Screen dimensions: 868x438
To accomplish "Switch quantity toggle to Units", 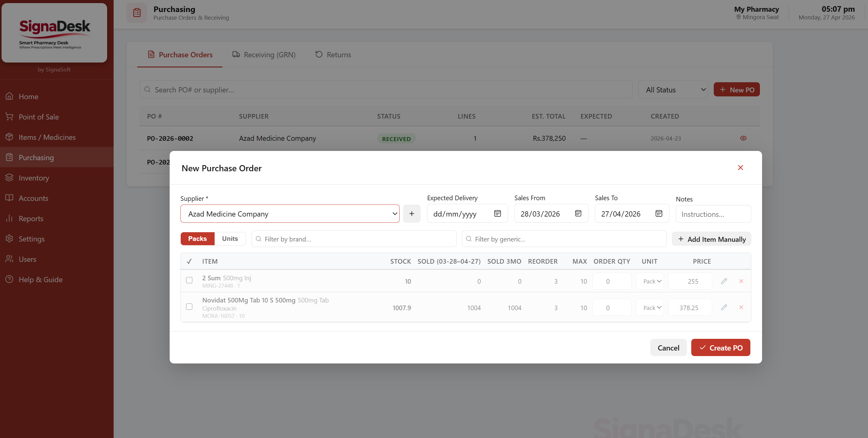I will click(230, 238).
